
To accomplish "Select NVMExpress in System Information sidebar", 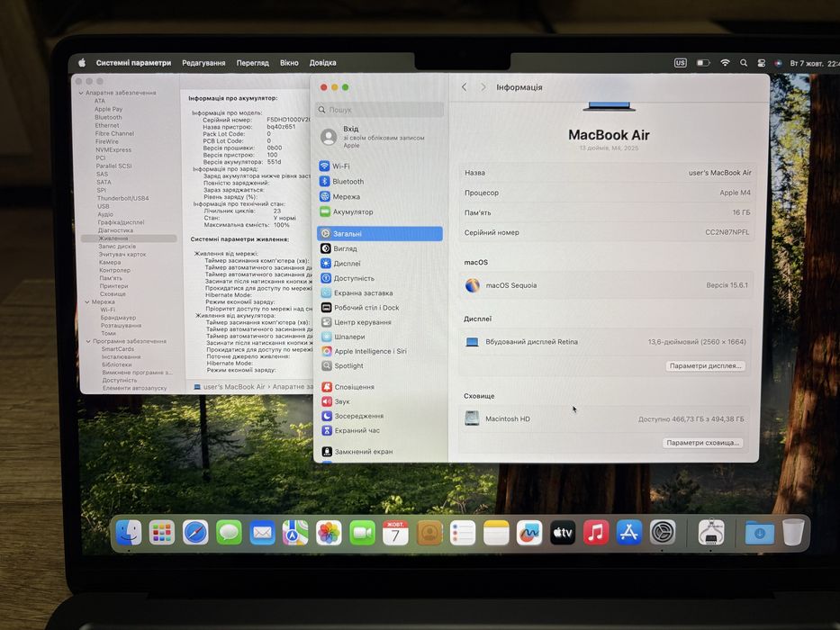I will click(113, 150).
